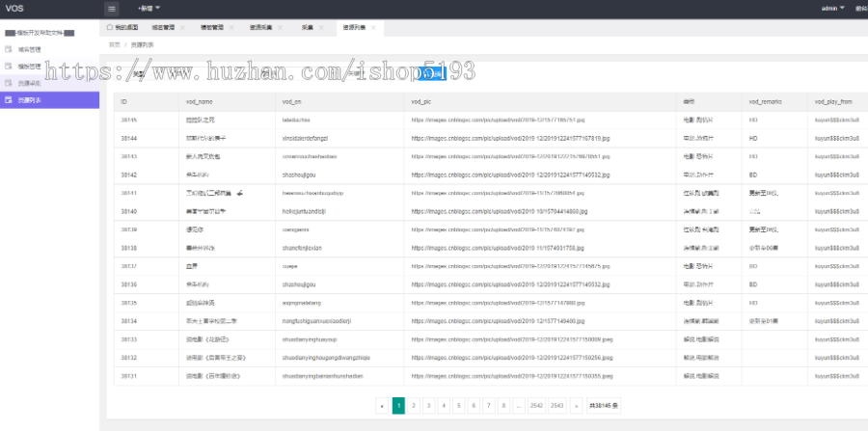868x431 pixels.
Task: Go to page 6
Action: [x=474, y=406]
